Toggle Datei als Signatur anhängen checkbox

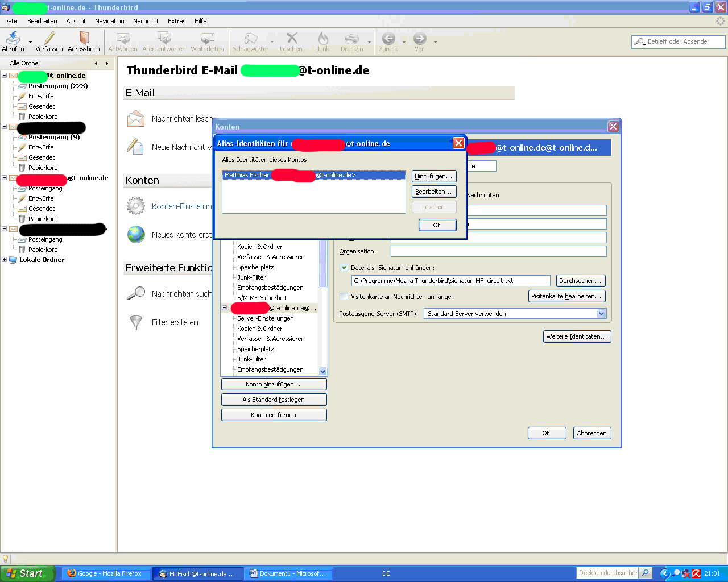[x=344, y=268]
